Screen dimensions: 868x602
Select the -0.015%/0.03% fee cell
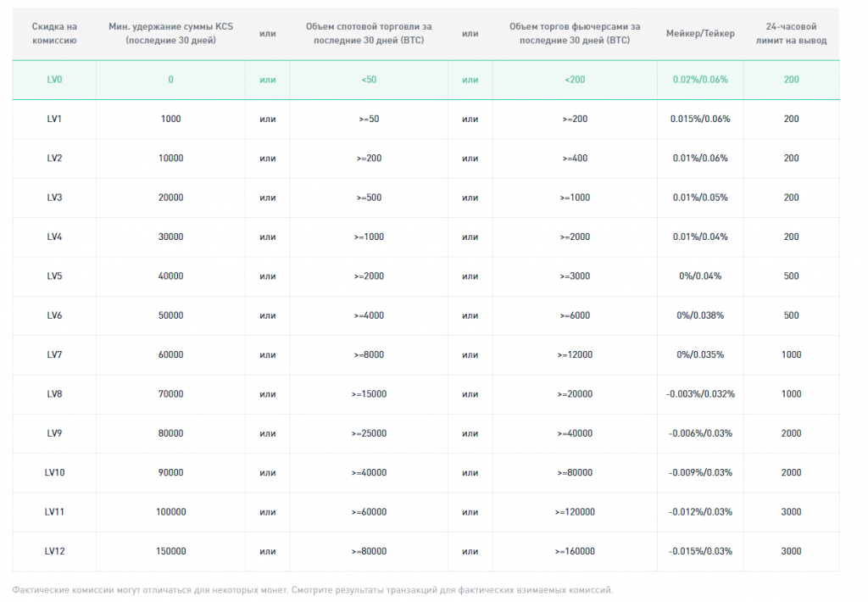click(x=700, y=552)
